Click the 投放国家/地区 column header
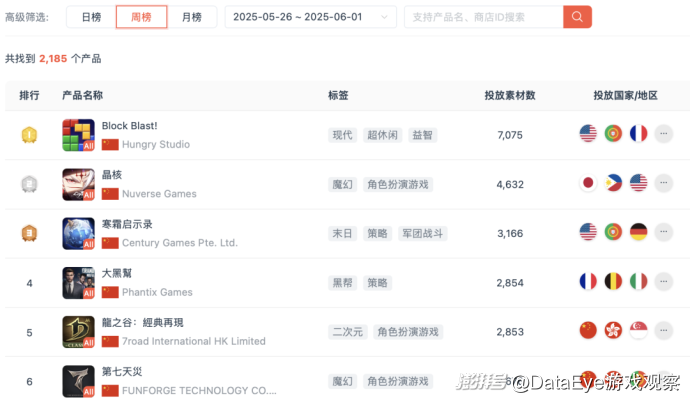Viewport: 690px width, 403px height. tap(625, 95)
